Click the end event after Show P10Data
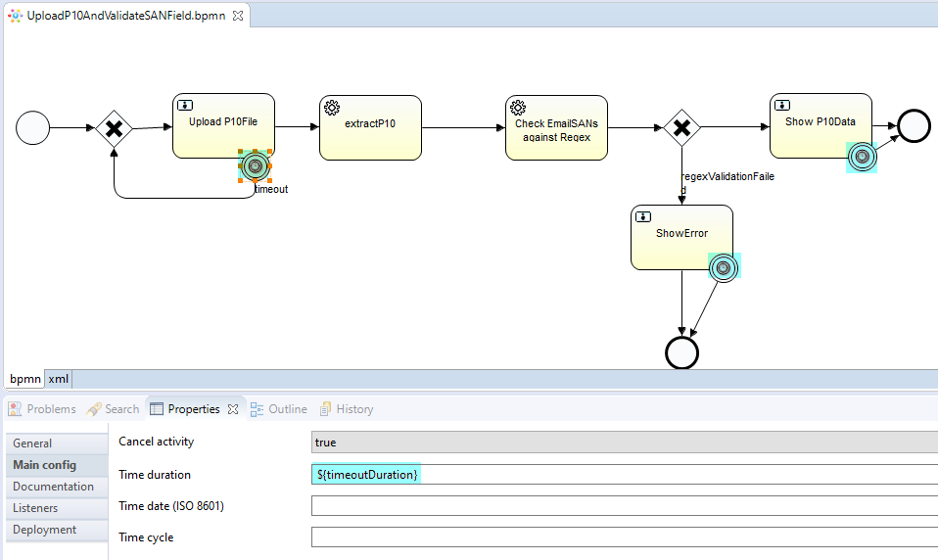Image resolution: width=938 pixels, height=560 pixels. tap(914, 126)
